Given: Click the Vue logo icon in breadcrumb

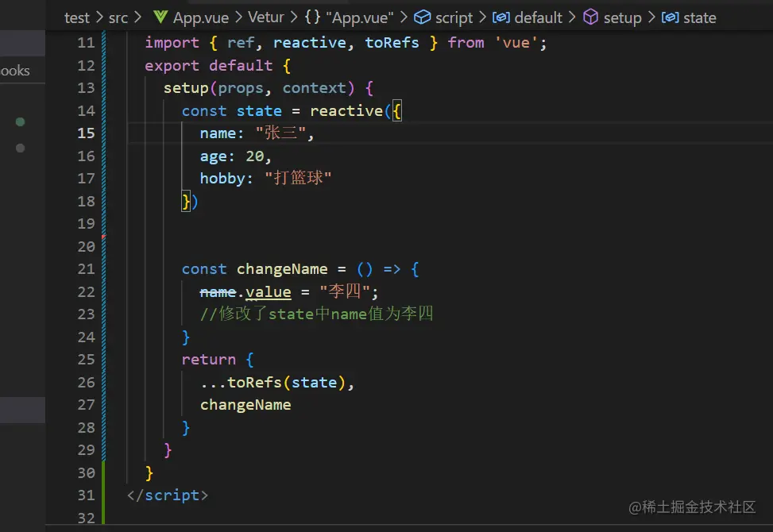Looking at the screenshot, I should point(160,17).
